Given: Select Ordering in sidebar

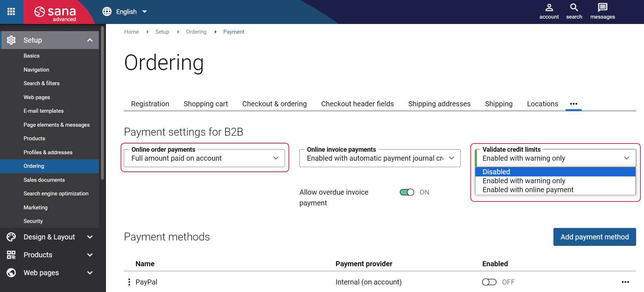Looking at the screenshot, I should (x=49, y=166).
